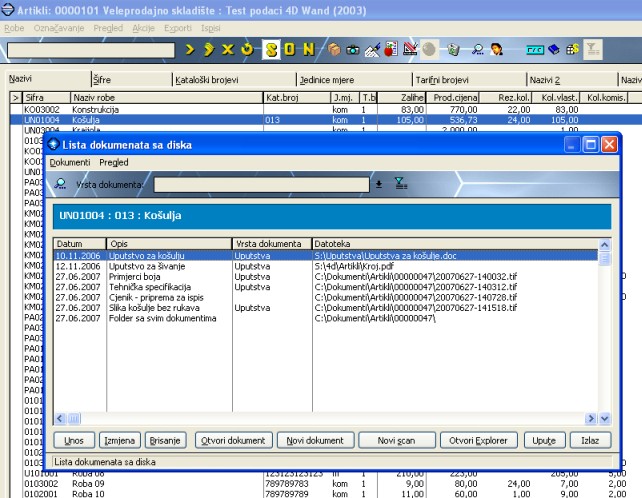Screen dimensions: 642x498
Task: Click the Datoteka column header
Action: [455, 244]
